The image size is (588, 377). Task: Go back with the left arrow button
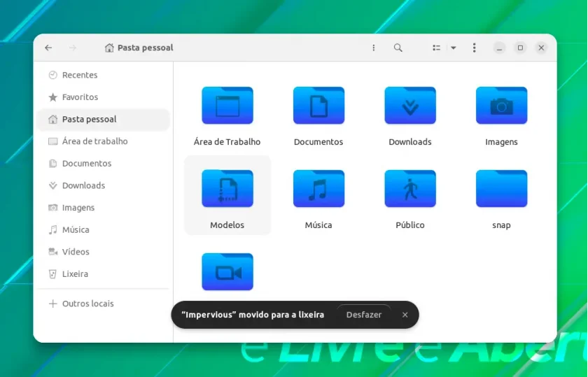click(x=48, y=48)
